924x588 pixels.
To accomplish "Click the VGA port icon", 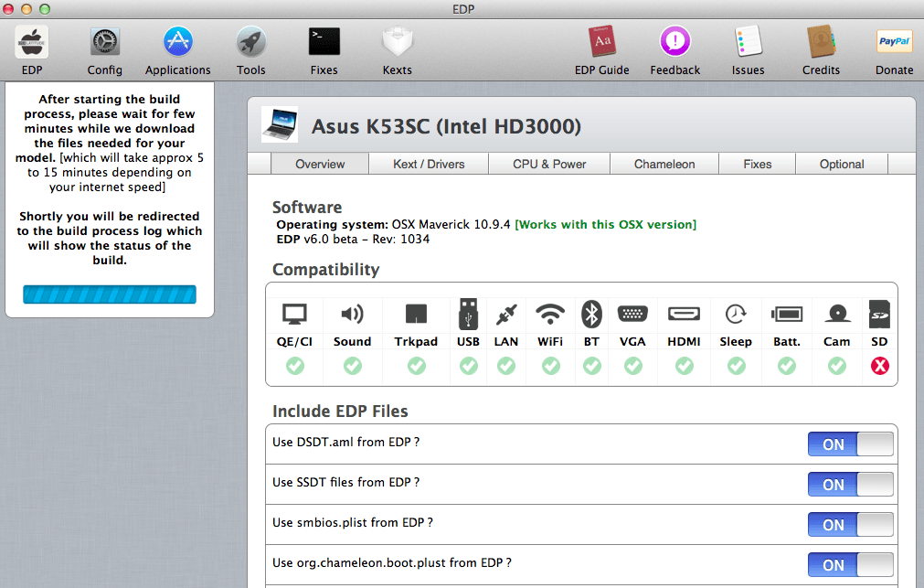I will point(632,314).
